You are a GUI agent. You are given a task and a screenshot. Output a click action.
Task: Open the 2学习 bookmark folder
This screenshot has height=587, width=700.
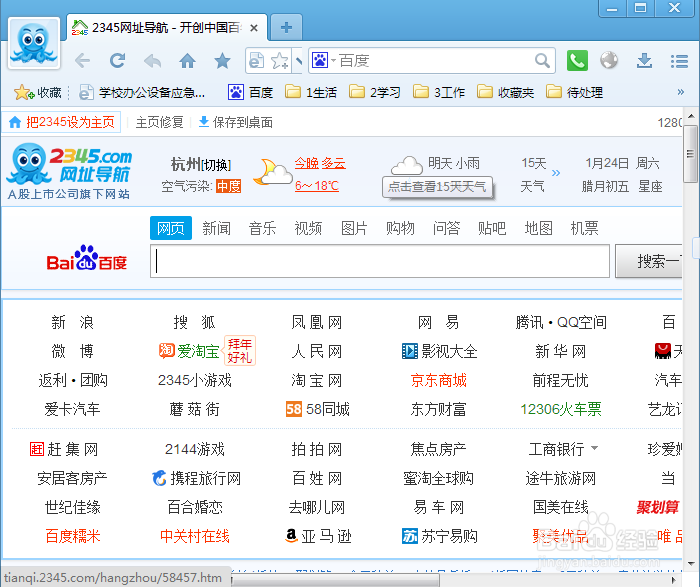pyautogui.click(x=375, y=92)
